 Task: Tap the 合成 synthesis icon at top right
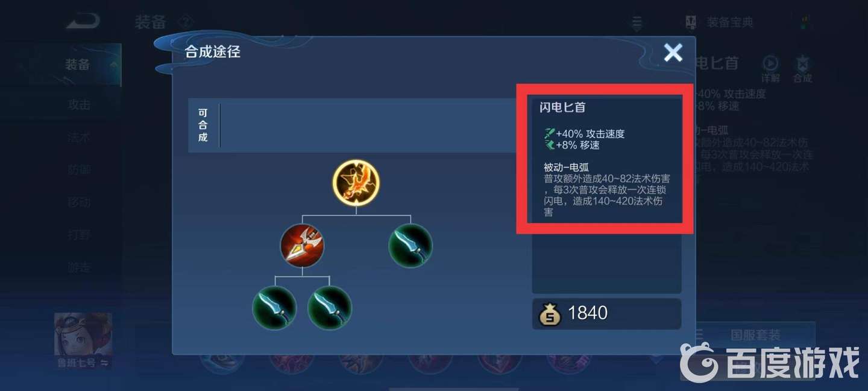point(802,69)
